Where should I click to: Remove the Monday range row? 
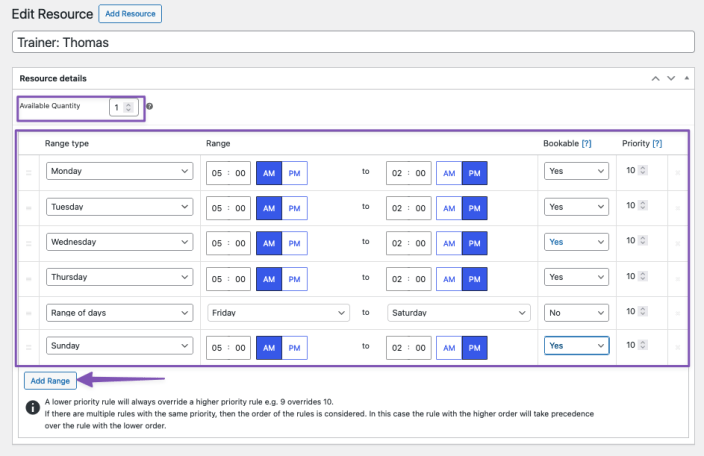pyautogui.click(x=678, y=173)
